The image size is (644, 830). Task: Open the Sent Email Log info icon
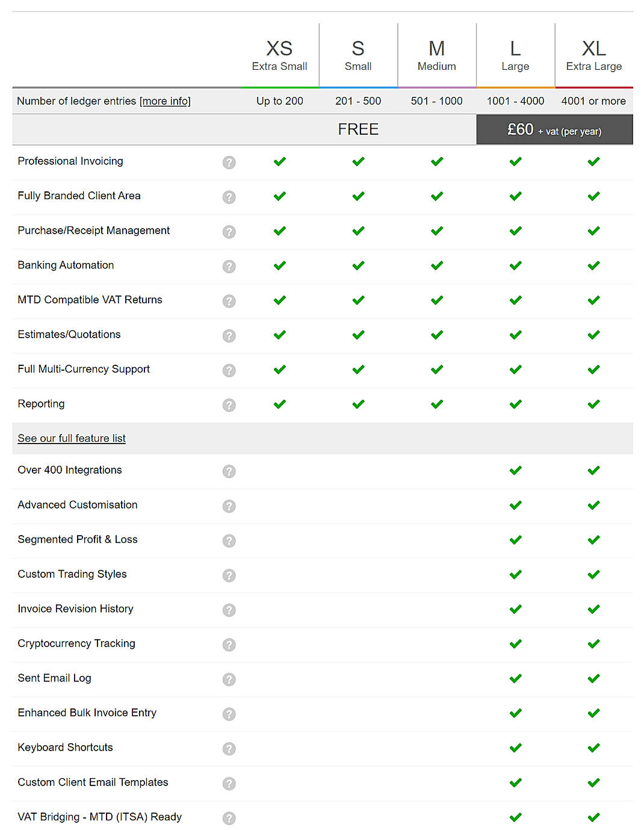(229, 679)
